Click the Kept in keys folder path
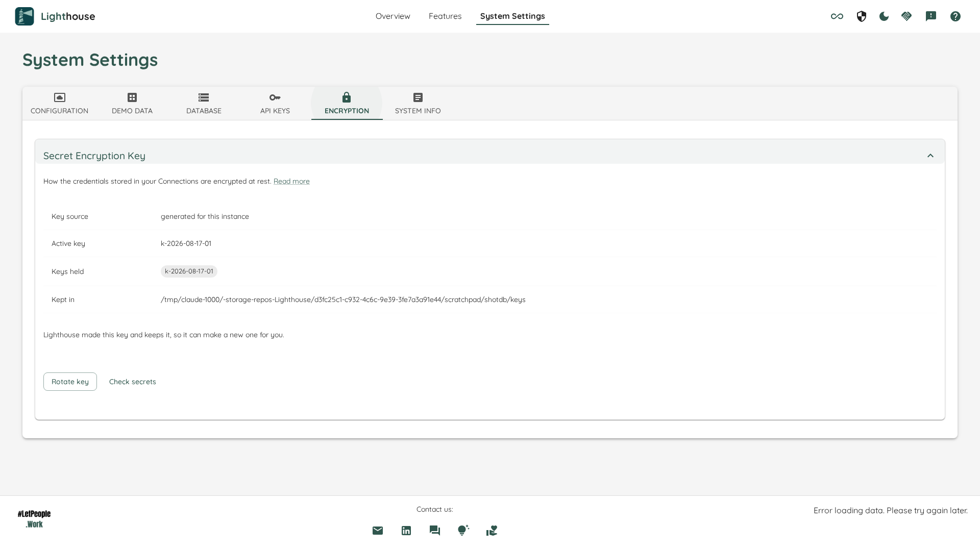The height and width of the screenshot is (551, 980). 343,299
